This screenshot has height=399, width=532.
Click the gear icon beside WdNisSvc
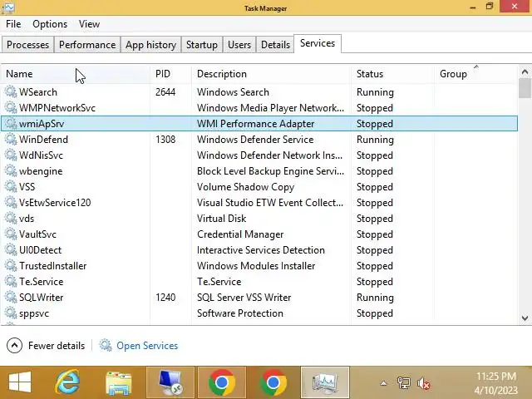point(11,155)
